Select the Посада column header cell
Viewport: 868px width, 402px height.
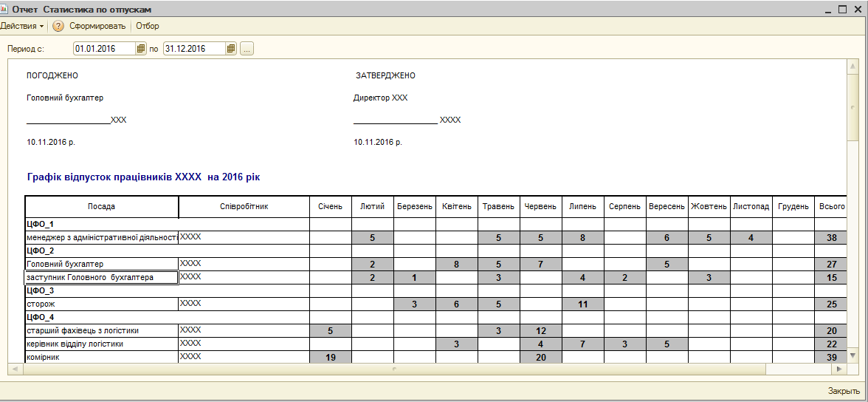(x=101, y=206)
